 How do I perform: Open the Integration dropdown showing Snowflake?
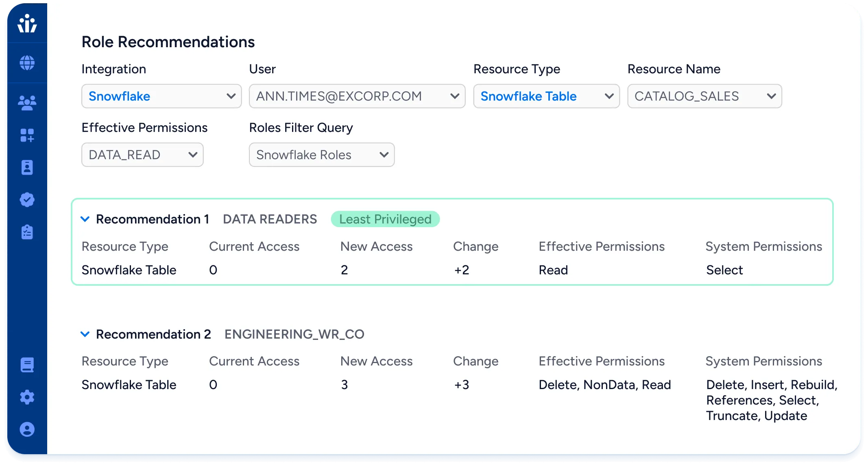pos(161,96)
